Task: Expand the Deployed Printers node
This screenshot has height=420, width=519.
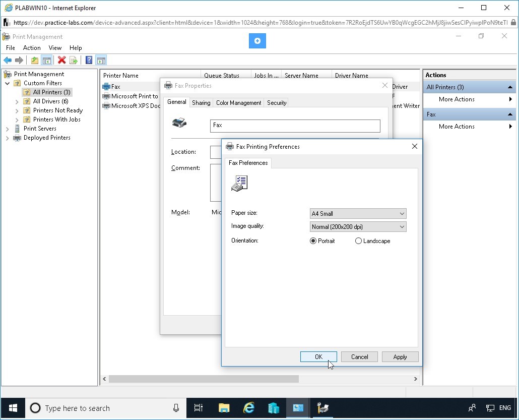Action: pyautogui.click(x=7, y=138)
